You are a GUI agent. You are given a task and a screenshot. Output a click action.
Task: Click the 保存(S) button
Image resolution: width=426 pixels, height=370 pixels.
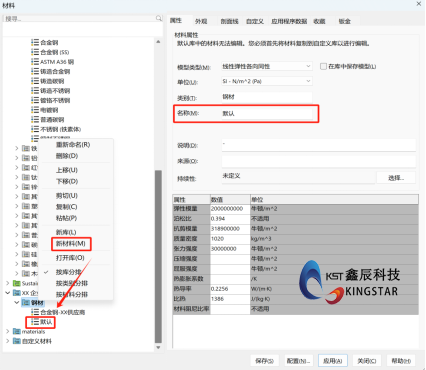click(264, 361)
